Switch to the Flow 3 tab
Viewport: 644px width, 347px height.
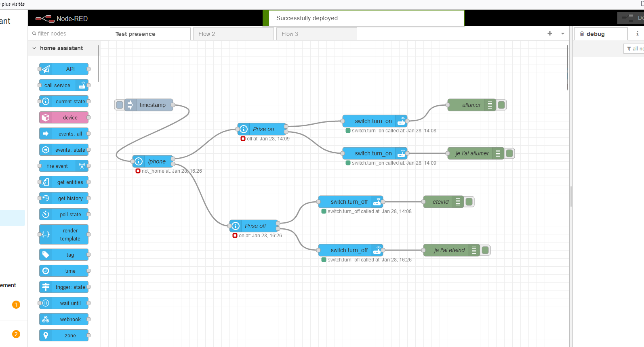coord(316,34)
